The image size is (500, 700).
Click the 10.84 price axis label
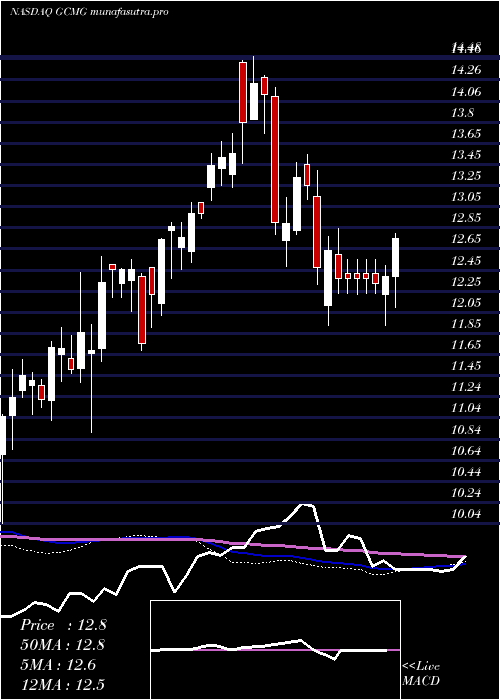pyautogui.click(x=467, y=430)
